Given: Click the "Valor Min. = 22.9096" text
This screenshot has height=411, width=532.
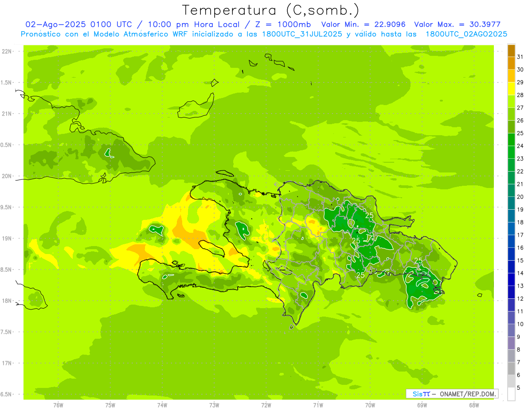Looking at the screenshot, I should pyautogui.click(x=364, y=24).
